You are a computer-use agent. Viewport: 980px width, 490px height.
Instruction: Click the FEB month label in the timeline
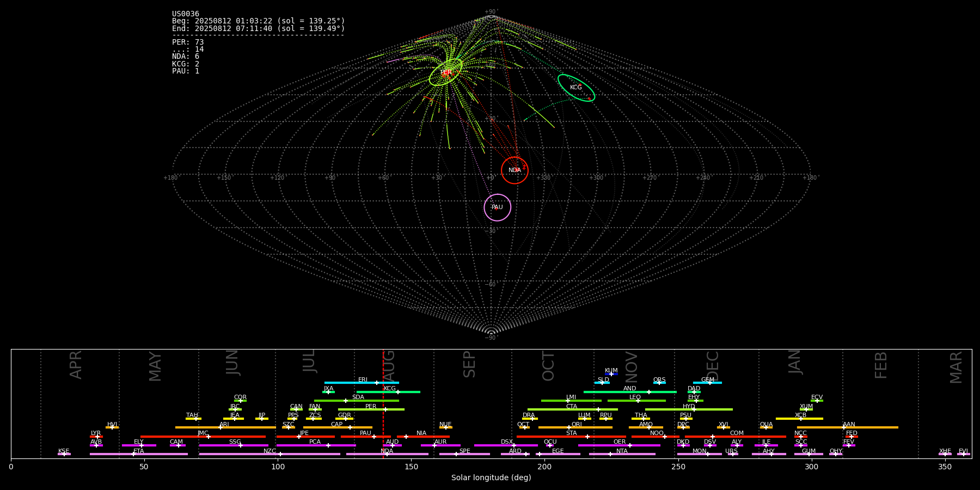click(881, 365)
